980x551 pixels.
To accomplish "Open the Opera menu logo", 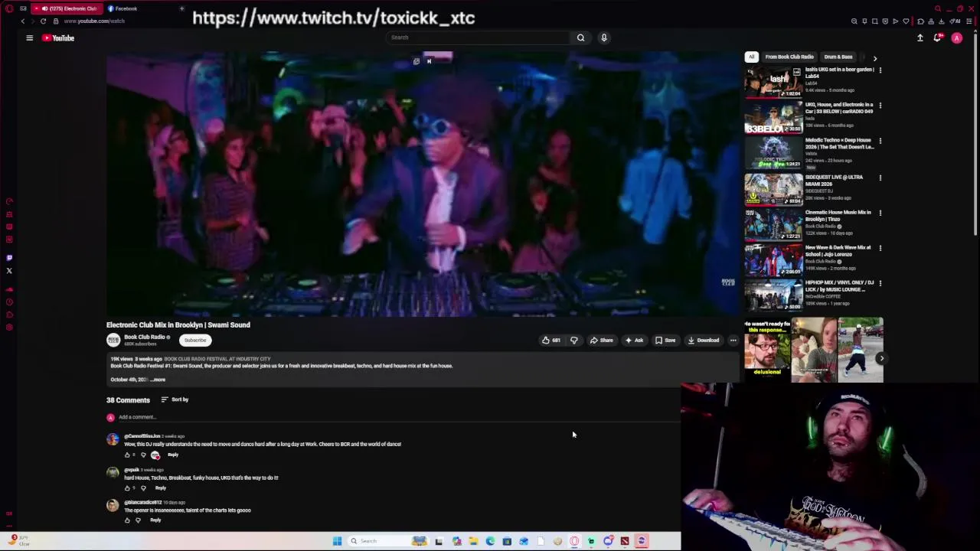I will 9,8.
